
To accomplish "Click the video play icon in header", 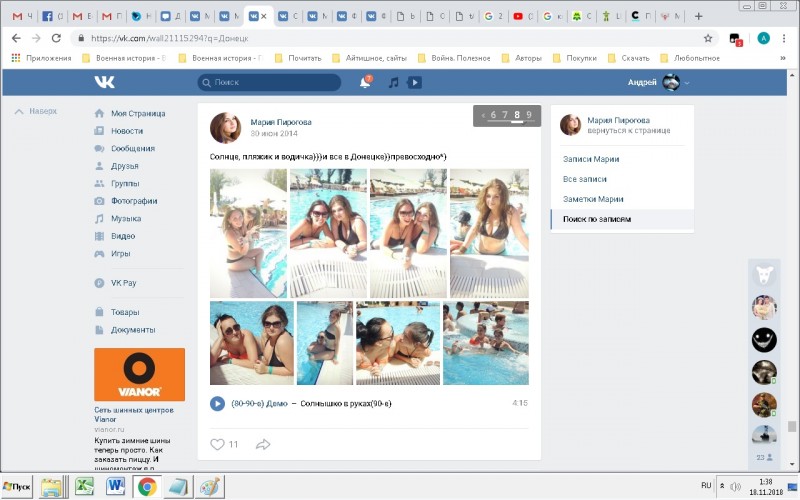I will point(414,82).
